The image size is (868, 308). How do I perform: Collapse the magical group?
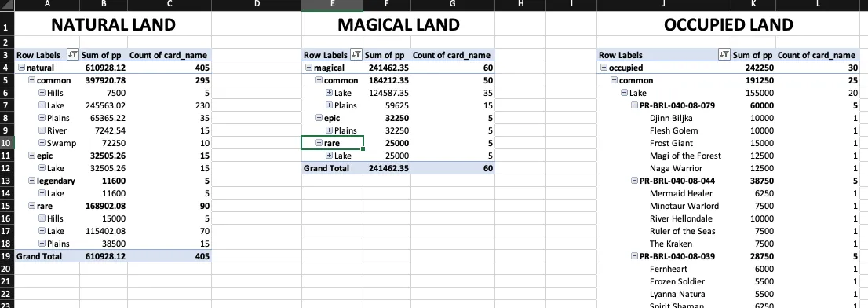pyautogui.click(x=309, y=68)
